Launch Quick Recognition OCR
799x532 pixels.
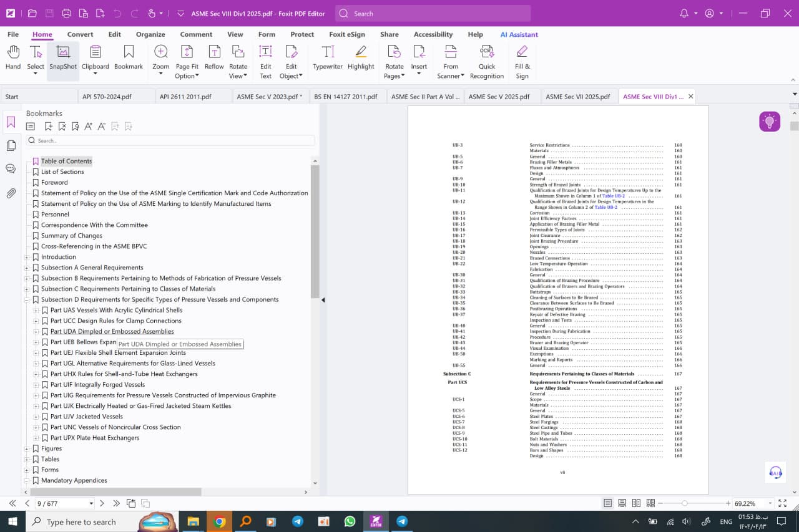pos(487,62)
